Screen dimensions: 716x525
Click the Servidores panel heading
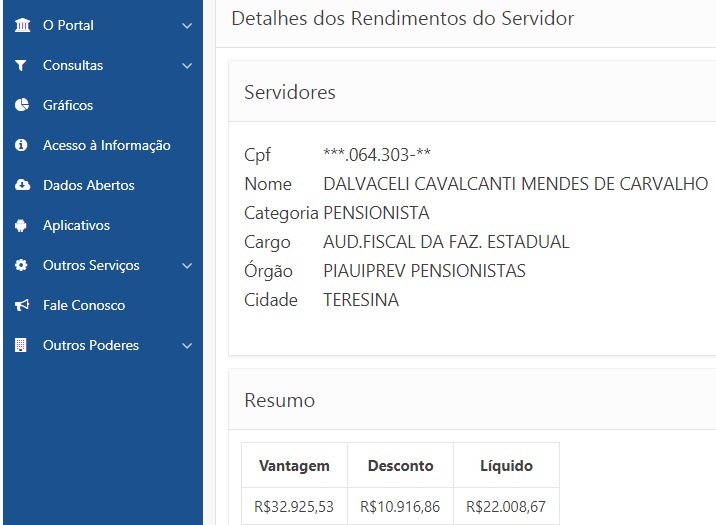coord(290,92)
